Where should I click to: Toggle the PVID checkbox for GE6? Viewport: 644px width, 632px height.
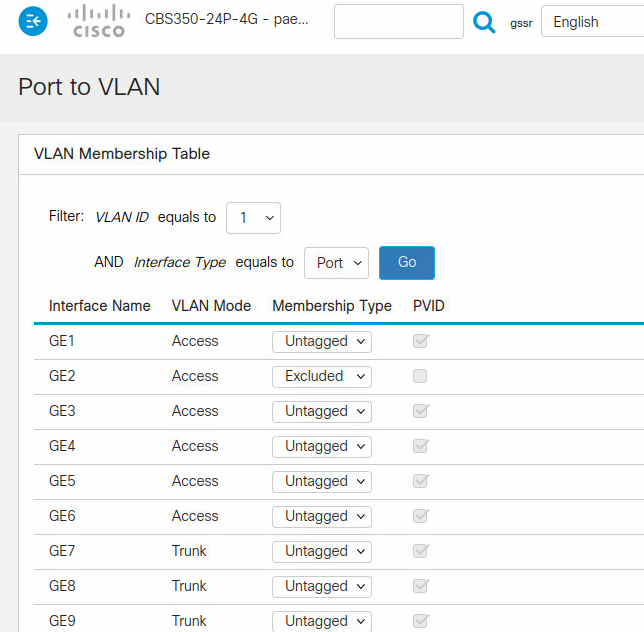point(420,516)
